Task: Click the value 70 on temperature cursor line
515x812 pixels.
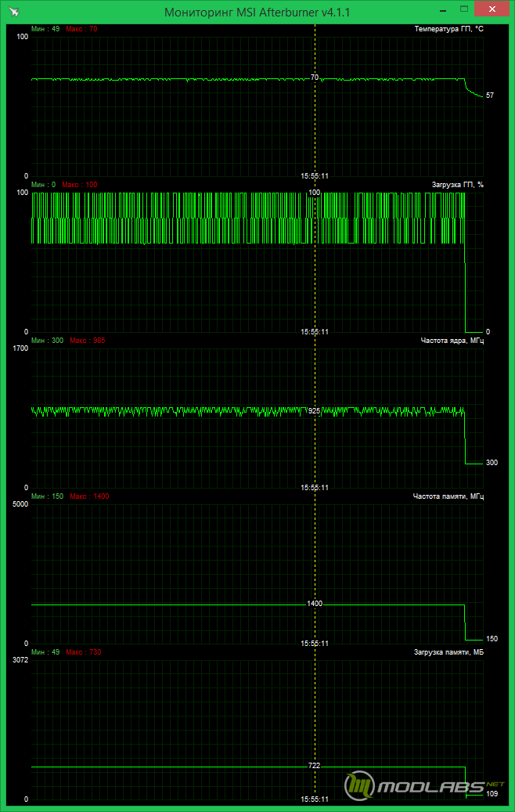Action: [x=315, y=78]
